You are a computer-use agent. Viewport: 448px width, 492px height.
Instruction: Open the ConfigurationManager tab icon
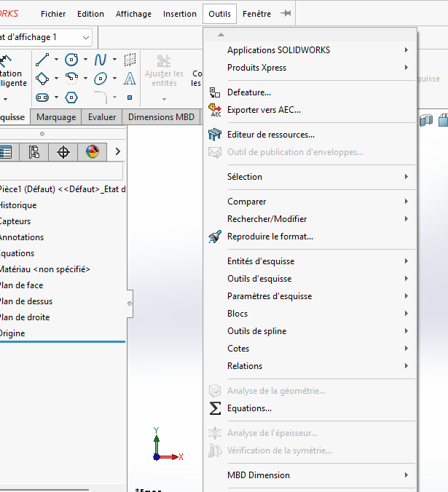pyautogui.click(x=34, y=152)
